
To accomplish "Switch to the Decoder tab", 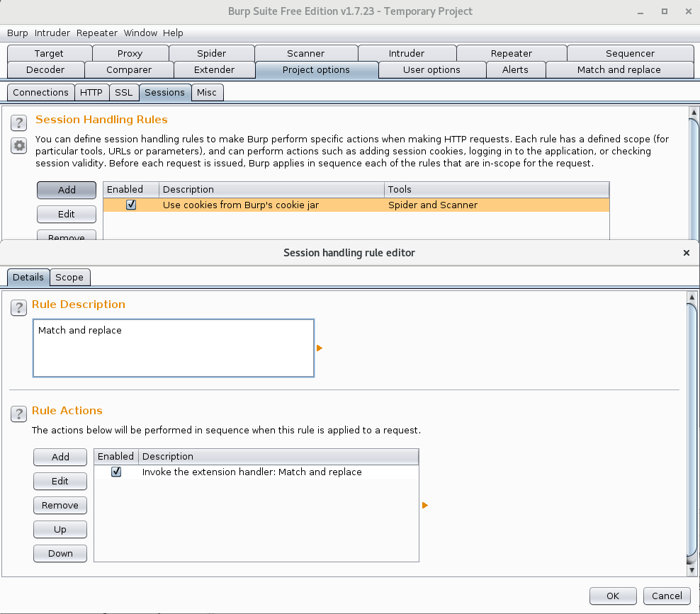I will pyautogui.click(x=45, y=70).
